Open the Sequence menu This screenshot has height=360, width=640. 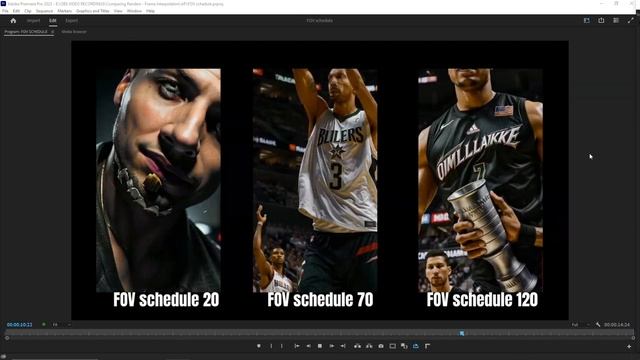tap(44, 11)
